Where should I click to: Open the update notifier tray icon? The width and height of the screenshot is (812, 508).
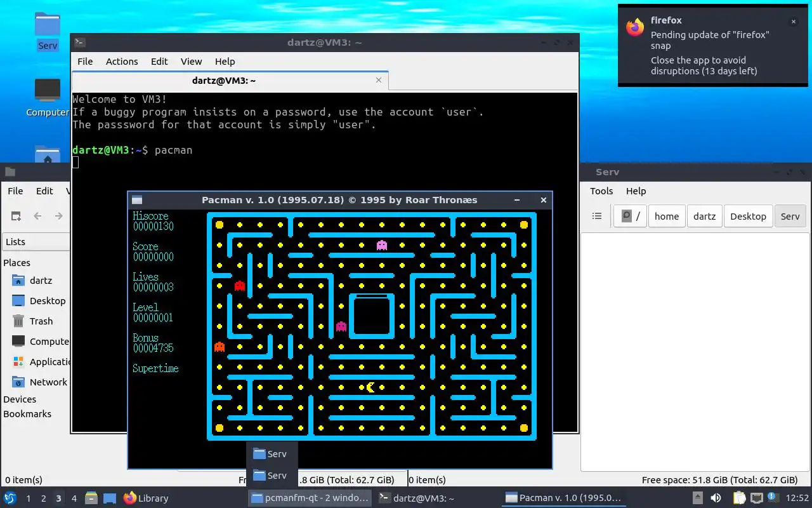tap(772, 498)
